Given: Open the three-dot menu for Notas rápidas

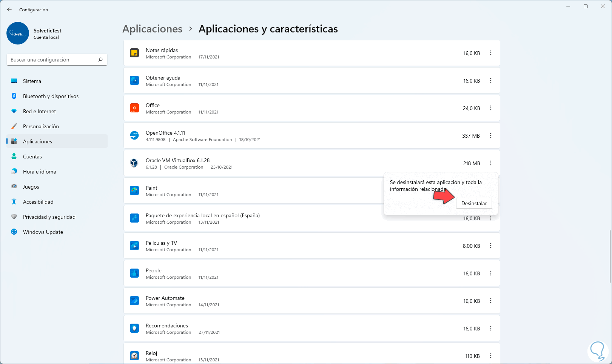Looking at the screenshot, I should (x=491, y=53).
